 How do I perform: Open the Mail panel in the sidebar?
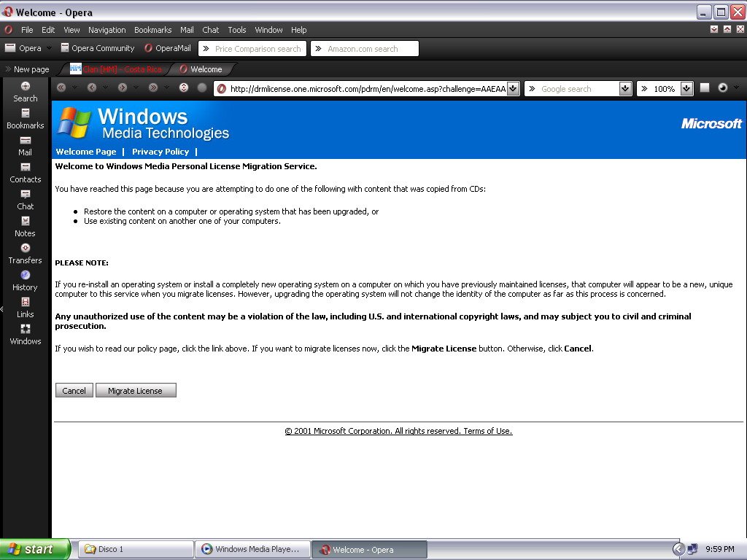pos(26,146)
